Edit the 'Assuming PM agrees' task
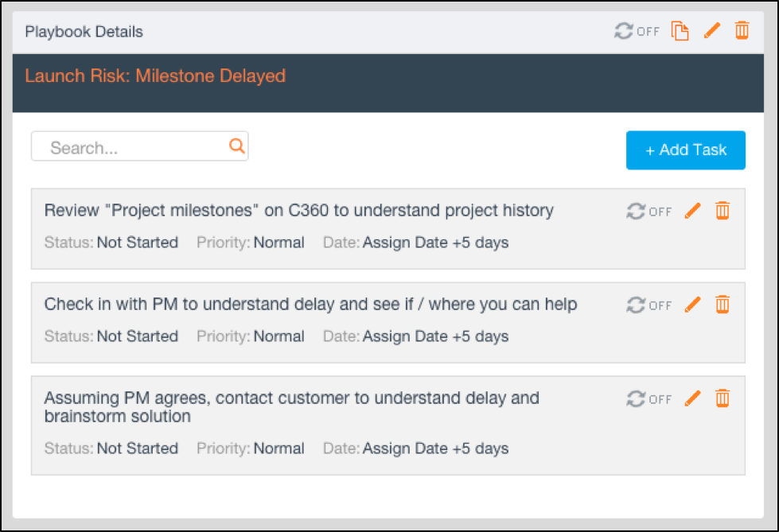The image size is (779, 532). coord(693,398)
